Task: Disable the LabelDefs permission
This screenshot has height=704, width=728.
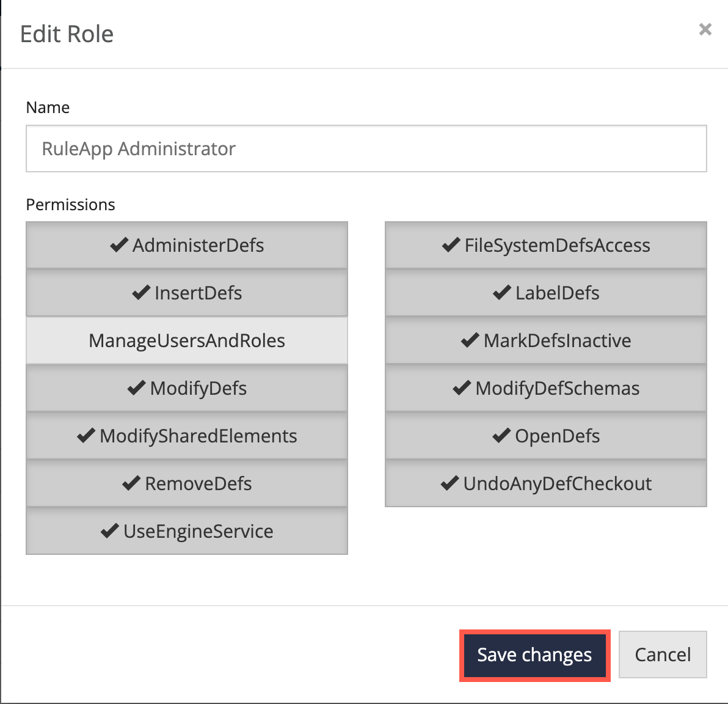Action: click(x=545, y=293)
